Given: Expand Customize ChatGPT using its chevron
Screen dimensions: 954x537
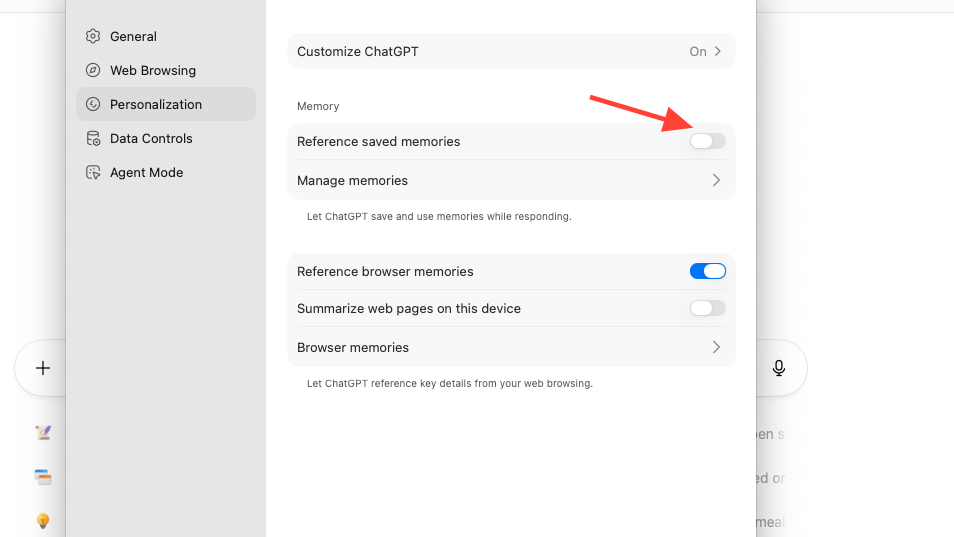Looking at the screenshot, I should pyautogui.click(x=717, y=51).
